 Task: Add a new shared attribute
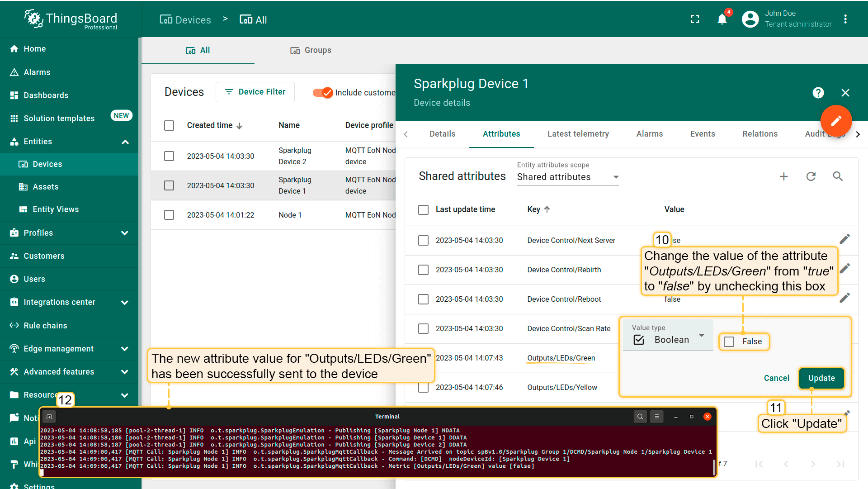[x=784, y=176]
